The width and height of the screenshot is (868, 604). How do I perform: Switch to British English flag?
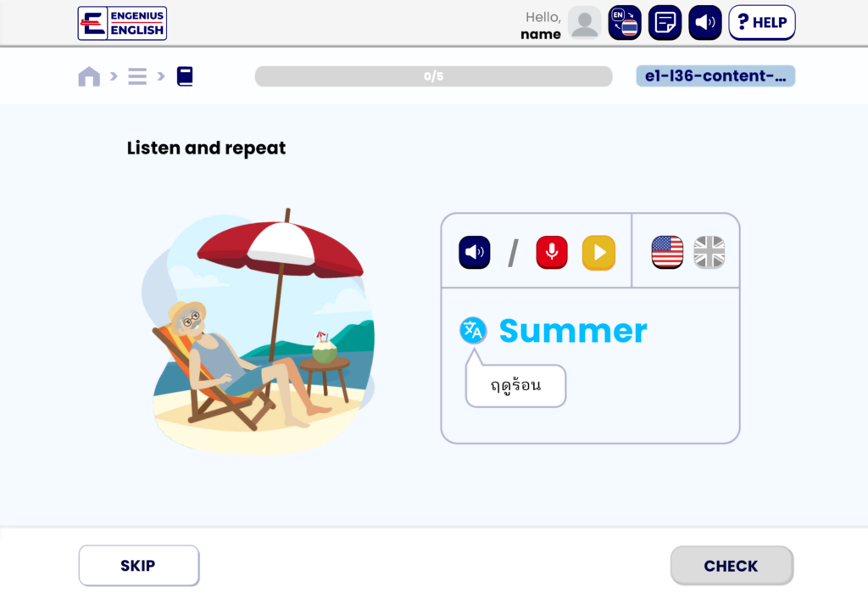[709, 252]
